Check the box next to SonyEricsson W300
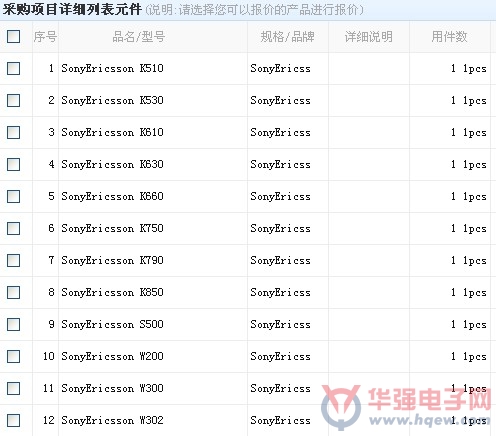Viewport: 496px width, 436px height. tap(13, 388)
